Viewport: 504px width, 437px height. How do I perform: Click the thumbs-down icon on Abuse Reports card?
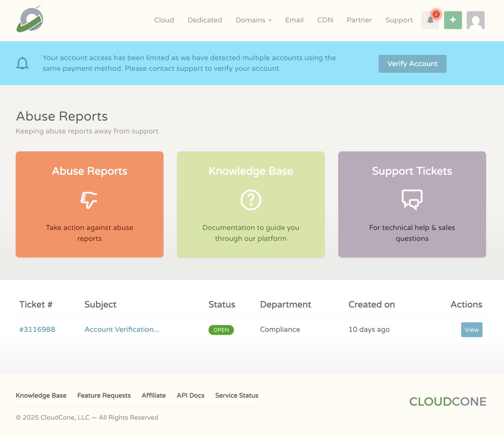pyautogui.click(x=89, y=200)
